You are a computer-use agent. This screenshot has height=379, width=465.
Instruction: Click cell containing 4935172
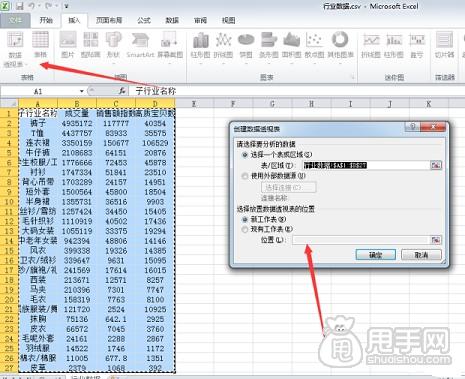(x=77, y=123)
